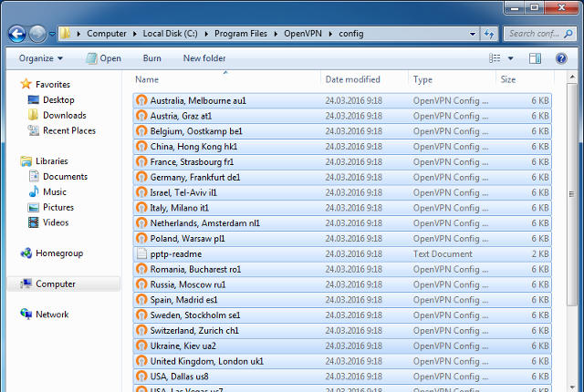Screen dimensions: 584x392
Task: Select file name USA, Dallas us8
Action: tap(179, 377)
